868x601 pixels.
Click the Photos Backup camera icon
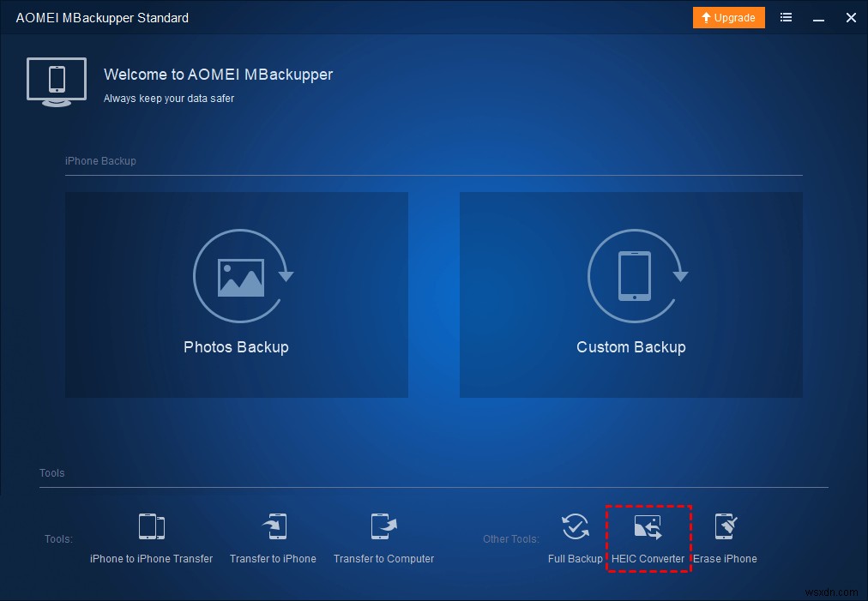(x=237, y=276)
